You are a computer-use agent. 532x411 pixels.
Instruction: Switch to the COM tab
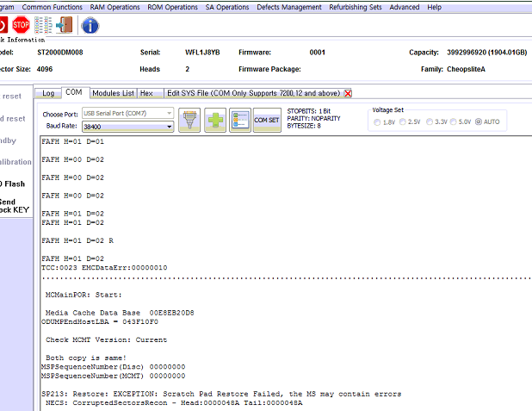[x=75, y=92]
